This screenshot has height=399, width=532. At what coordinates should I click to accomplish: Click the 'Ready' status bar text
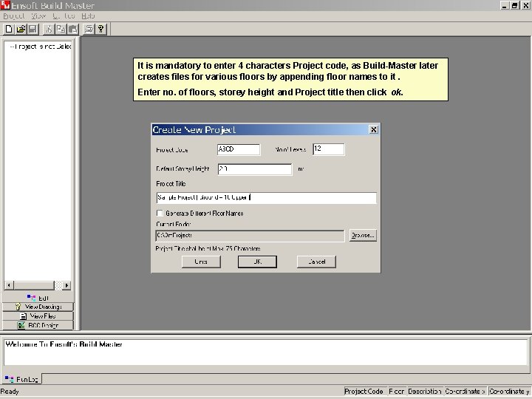pyautogui.click(x=10, y=392)
